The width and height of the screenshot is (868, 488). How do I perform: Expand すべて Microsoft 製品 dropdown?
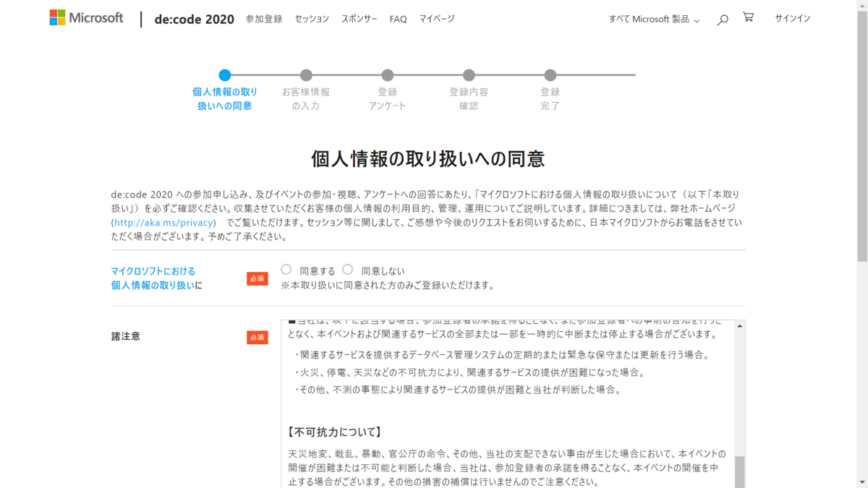pos(654,20)
